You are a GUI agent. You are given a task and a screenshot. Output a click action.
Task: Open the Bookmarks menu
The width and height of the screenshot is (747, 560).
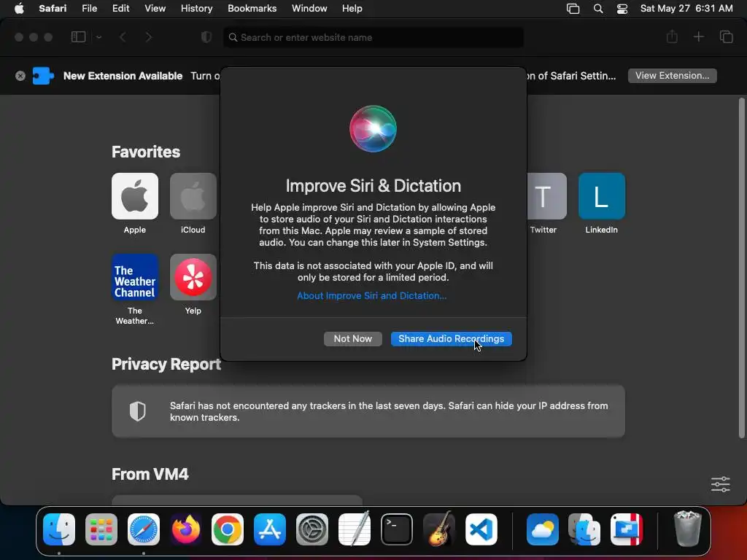tap(252, 9)
